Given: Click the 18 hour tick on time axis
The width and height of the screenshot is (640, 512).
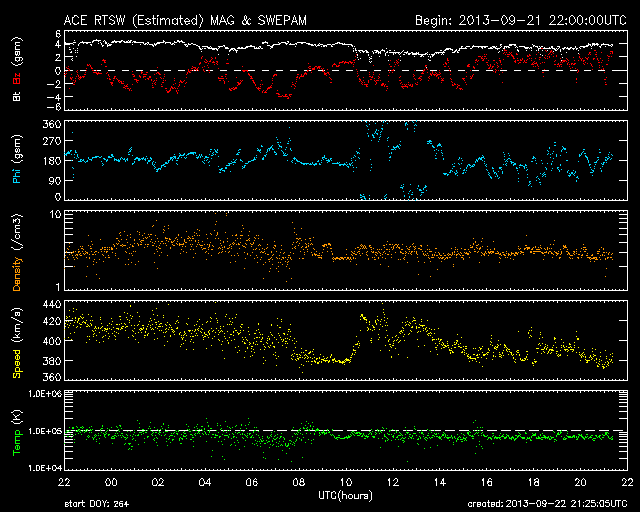Looking at the screenshot, I should click(x=533, y=482).
